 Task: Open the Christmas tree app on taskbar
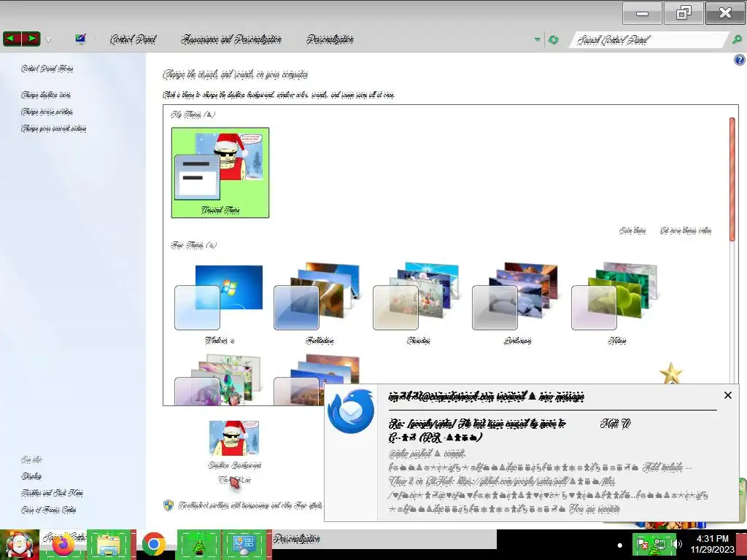point(198,545)
